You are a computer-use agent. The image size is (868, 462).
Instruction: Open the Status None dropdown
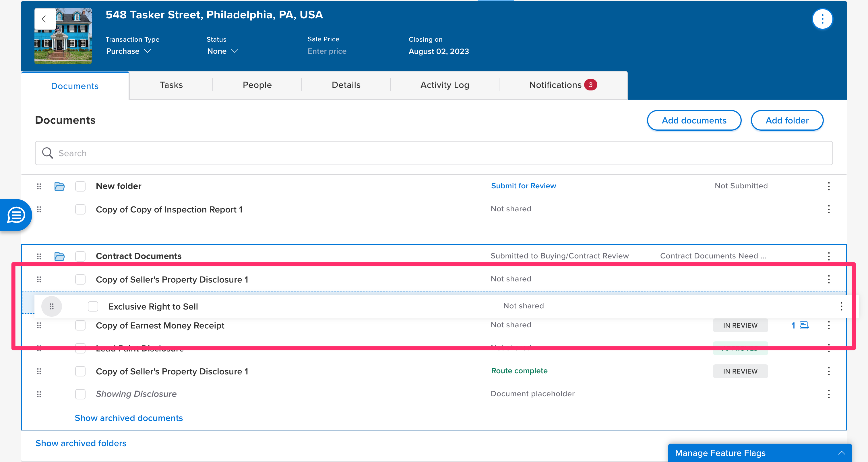click(x=222, y=51)
